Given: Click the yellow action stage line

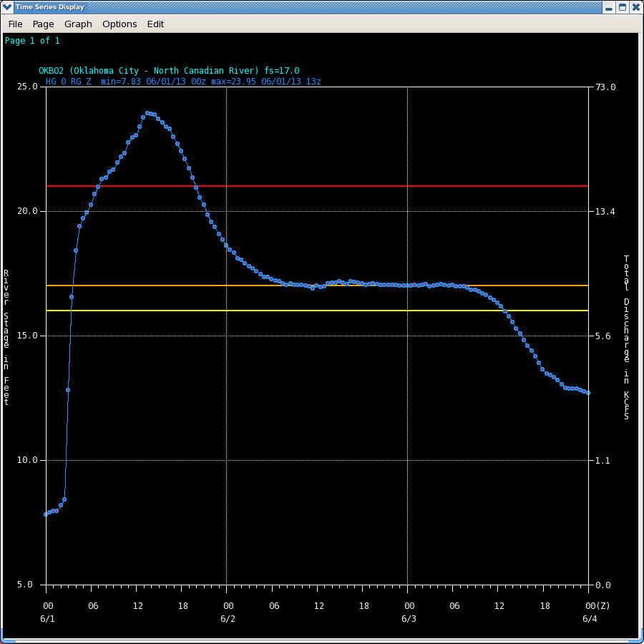Looking at the screenshot, I should 317,311.
